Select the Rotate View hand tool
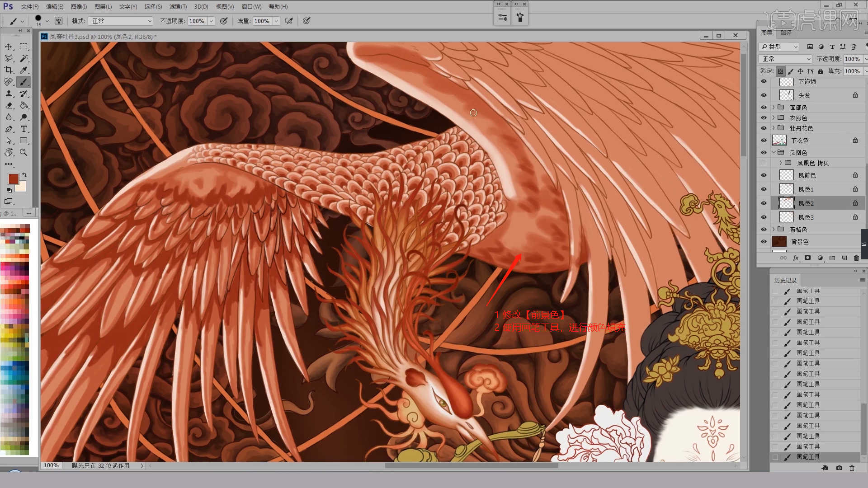Viewport: 868px width, 488px height. (9, 152)
